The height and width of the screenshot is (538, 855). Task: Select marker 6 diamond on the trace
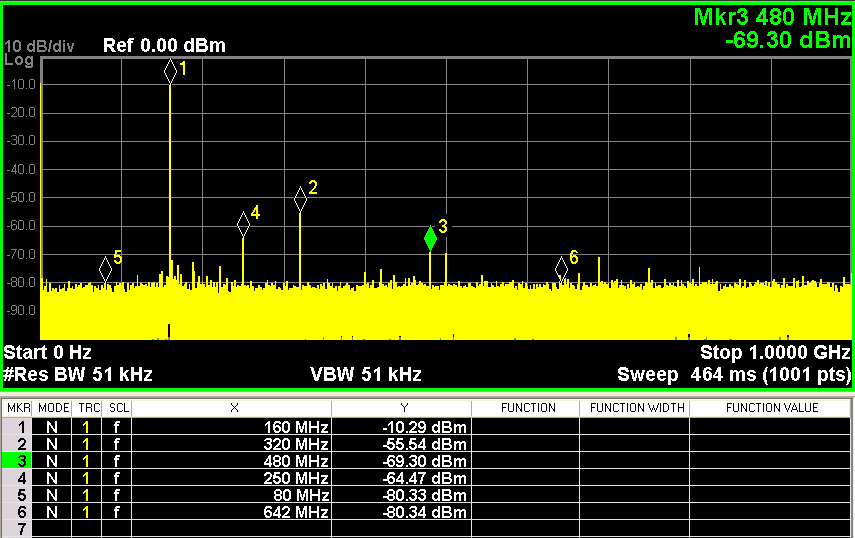(x=562, y=268)
